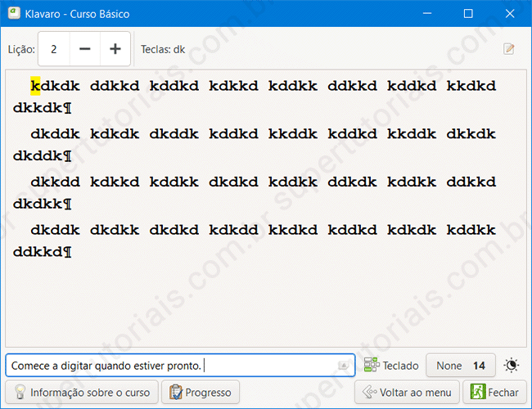Toggle the sun brightness theme icon
The width and height of the screenshot is (532, 409).
point(512,366)
